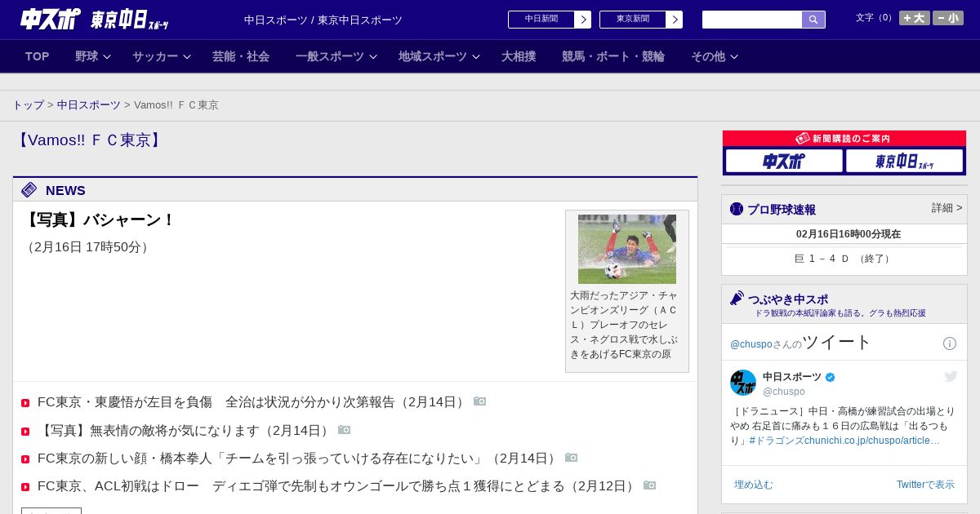Click 中スポ subscription banner button
This screenshot has width=980, height=514.
(784, 161)
